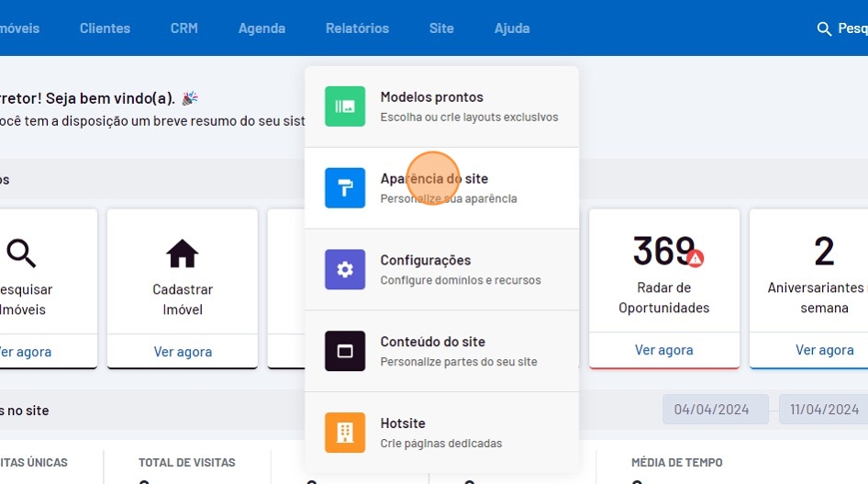
Task: Collapse the Site dropdown menu
Action: (441, 28)
